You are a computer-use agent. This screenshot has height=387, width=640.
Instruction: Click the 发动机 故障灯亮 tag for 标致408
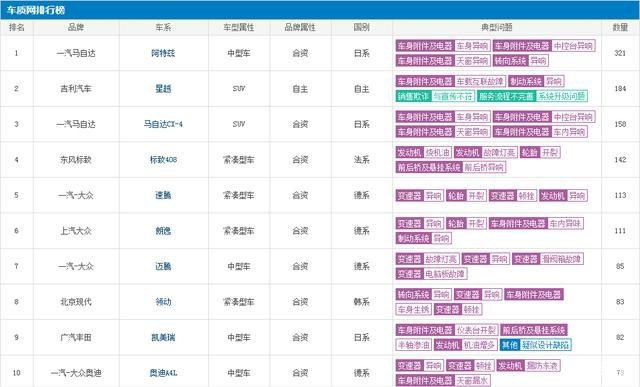tap(486, 152)
